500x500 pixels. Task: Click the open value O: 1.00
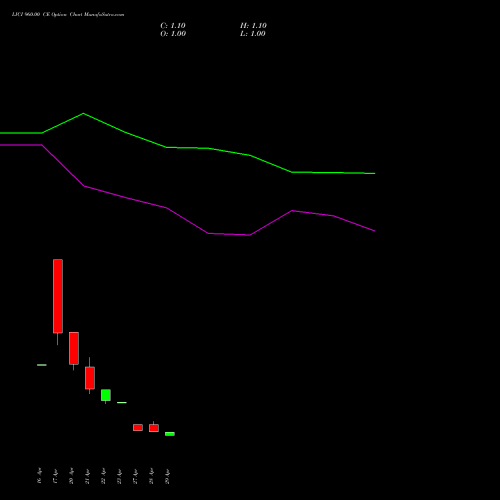coord(173,34)
